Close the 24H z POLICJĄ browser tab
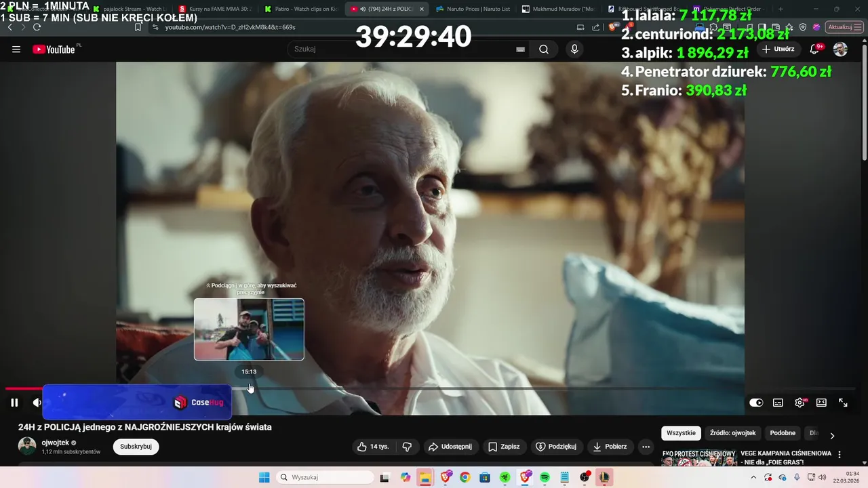Screen dimensions: 868x488 coord(421,9)
